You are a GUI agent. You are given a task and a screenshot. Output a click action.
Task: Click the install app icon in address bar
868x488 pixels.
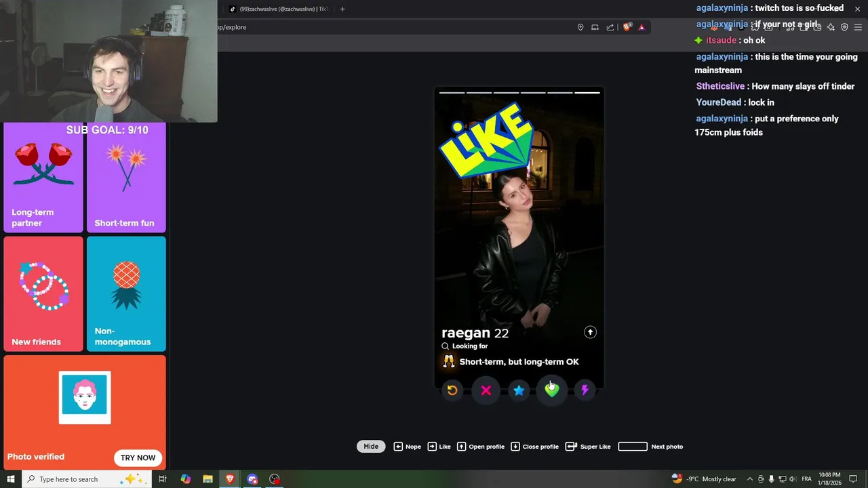click(595, 27)
